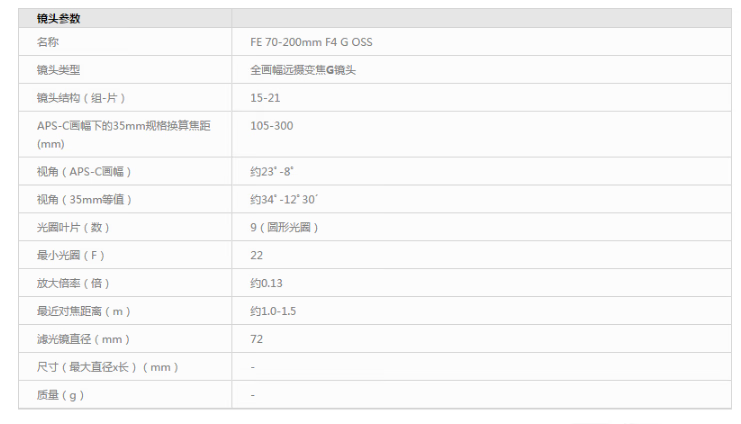Click the 镜头结构（组-片）label
This screenshot has width=741, height=424.
(x=81, y=97)
